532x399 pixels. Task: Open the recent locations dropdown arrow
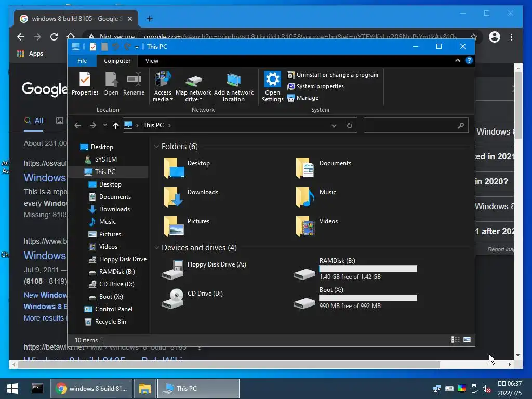coord(105,125)
